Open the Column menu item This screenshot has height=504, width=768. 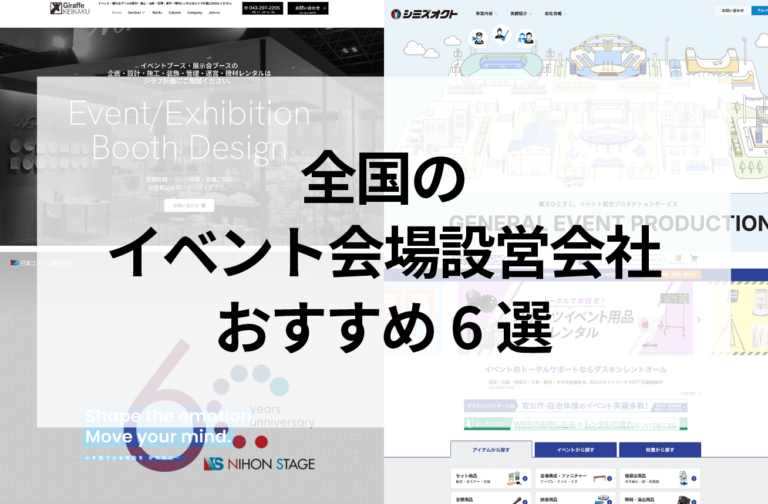[x=175, y=13]
